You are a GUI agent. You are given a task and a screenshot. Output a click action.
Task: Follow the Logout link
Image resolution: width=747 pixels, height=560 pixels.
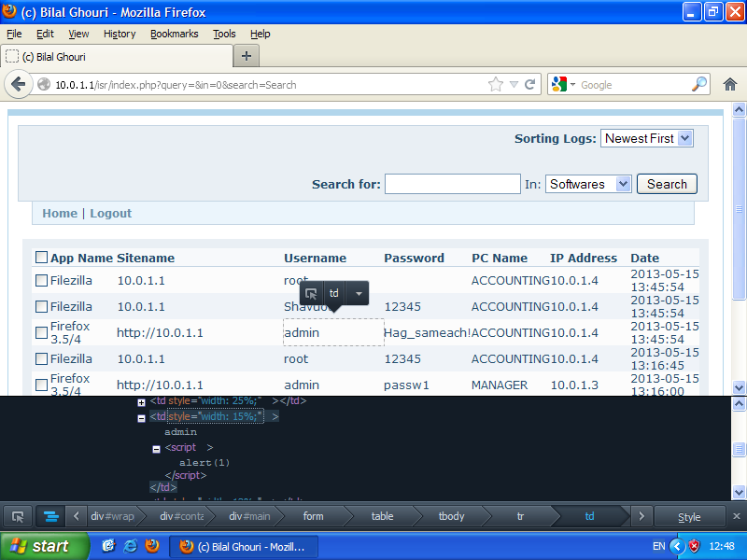tap(110, 214)
